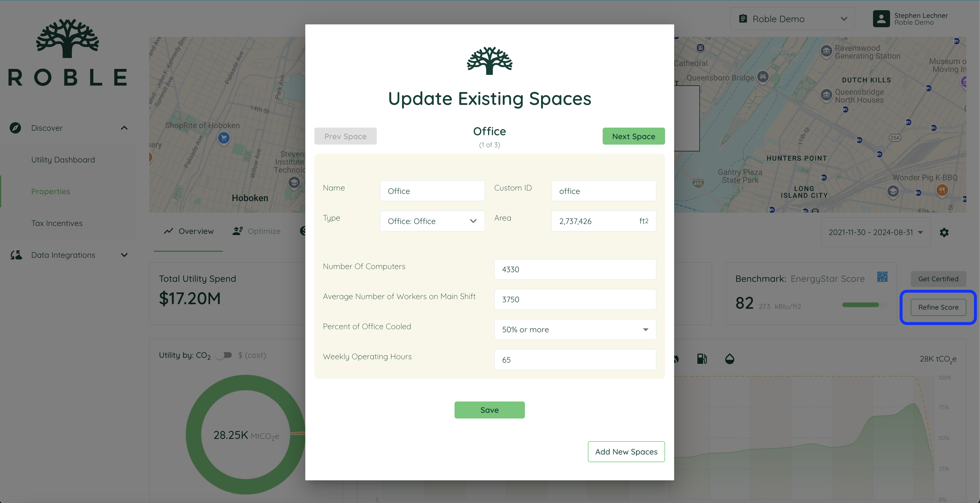
Task: Collapse the Discover sidebar section
Action: pos(124,128)
